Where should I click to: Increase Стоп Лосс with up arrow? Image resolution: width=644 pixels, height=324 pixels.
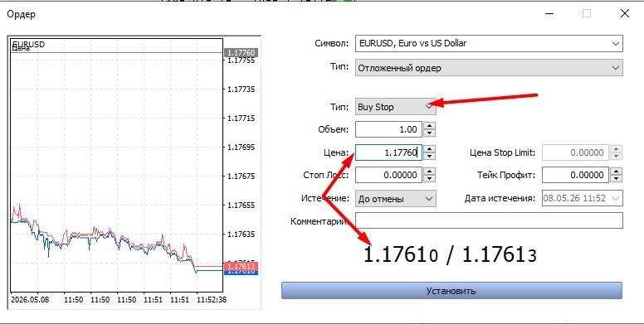click(429, 172)
